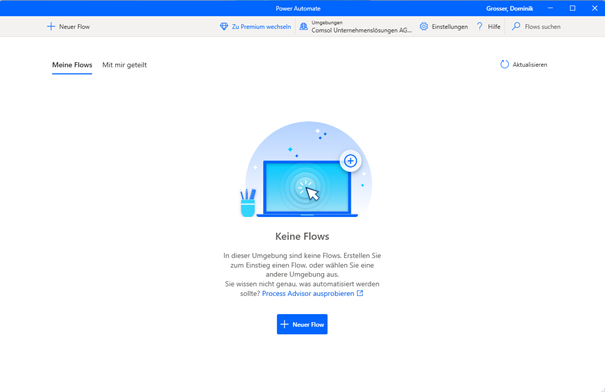The image size is (605, 392).
Task: Click the Aktualisieren refresh icon
Action: click(504, 64)
